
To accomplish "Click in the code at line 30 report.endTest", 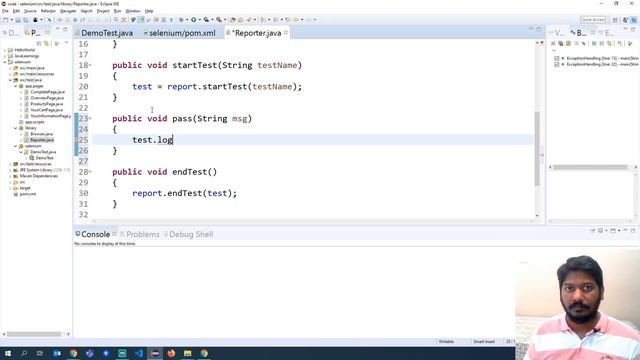I will pos(184,193).
